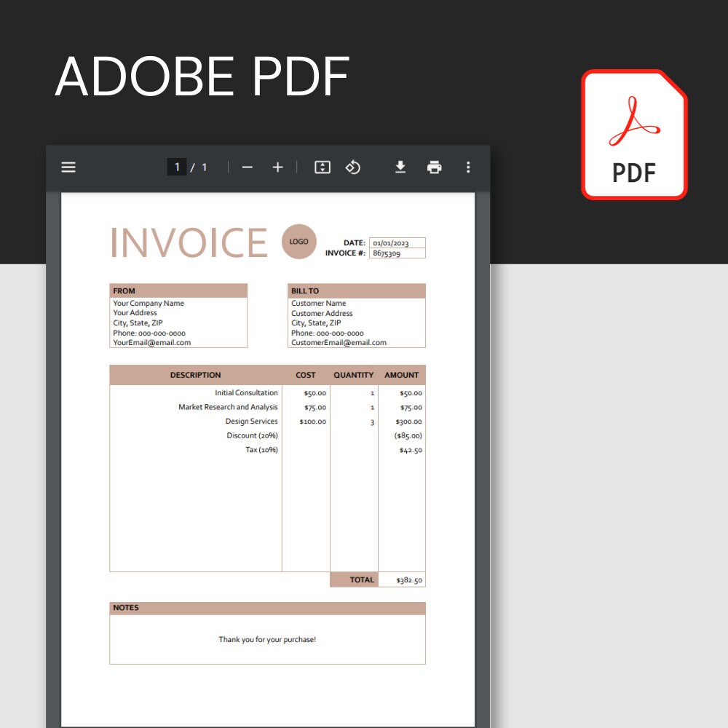
Task: Click the Thank you for your purchase note
Action: (266, 639)
